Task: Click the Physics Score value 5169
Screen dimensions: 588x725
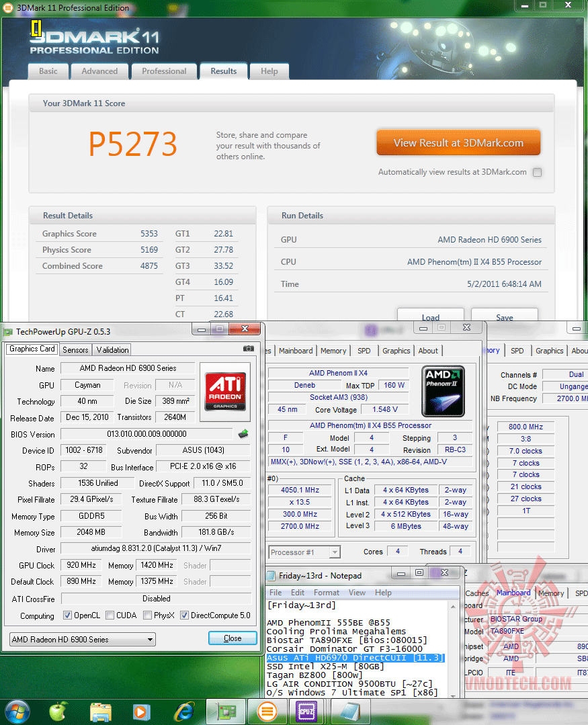Action: pos(149,250)
